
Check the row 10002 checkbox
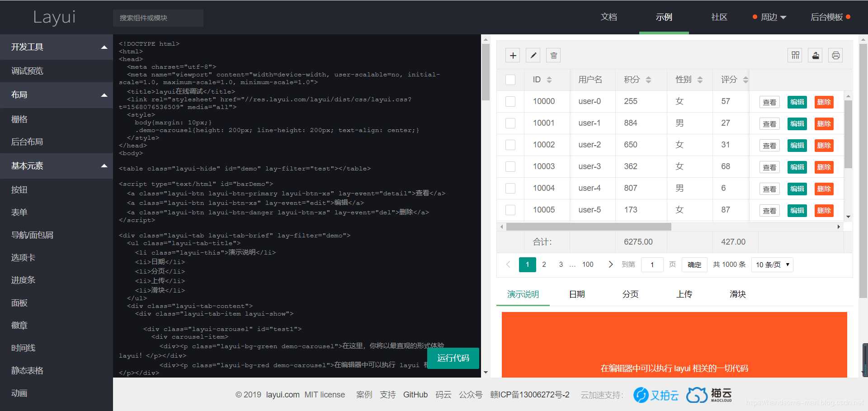pyautogui.click(x=510, y=145)
